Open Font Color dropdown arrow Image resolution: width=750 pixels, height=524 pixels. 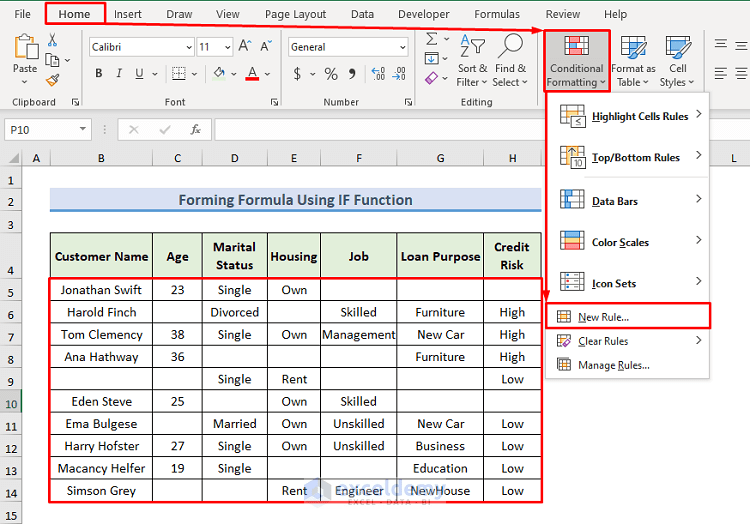coord(267,74)
